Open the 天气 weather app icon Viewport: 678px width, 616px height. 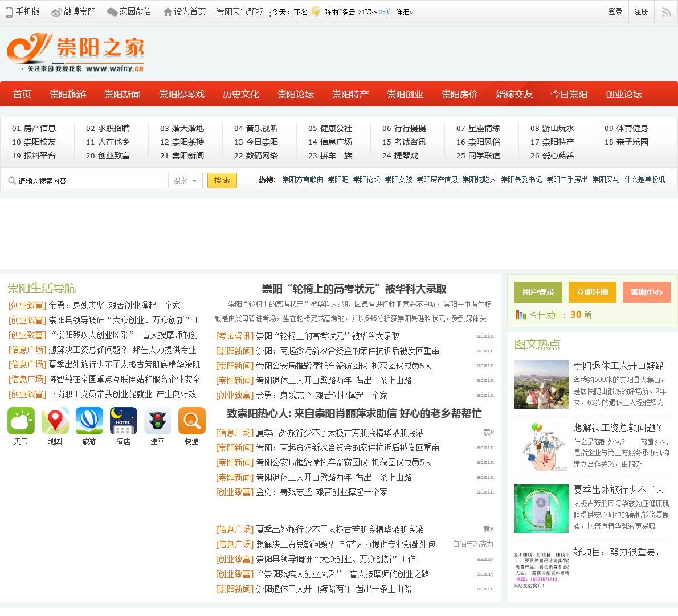(x=21, y=421)
